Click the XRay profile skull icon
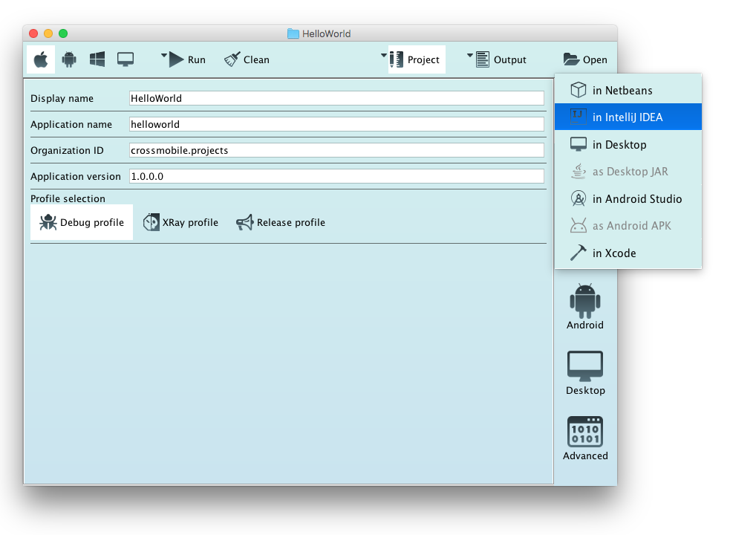This screenshot has height=535, width=756. pos(151,222)
